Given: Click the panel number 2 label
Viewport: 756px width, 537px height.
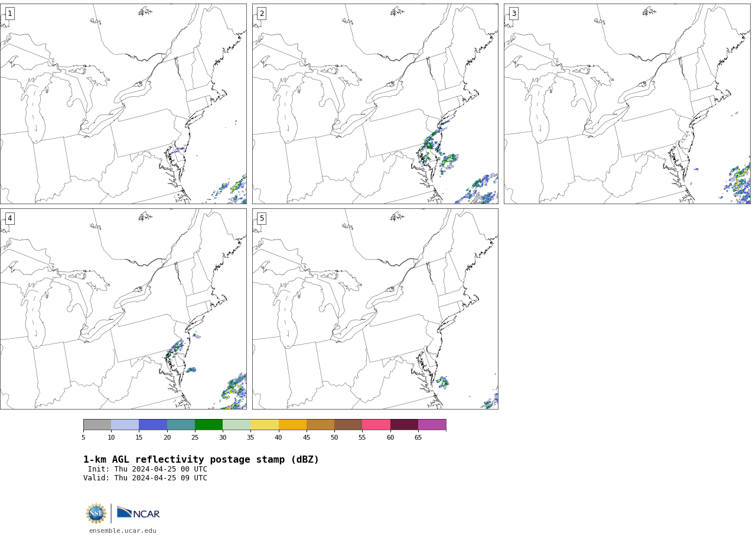Looking at the screenshot, I should pos(262,14).
